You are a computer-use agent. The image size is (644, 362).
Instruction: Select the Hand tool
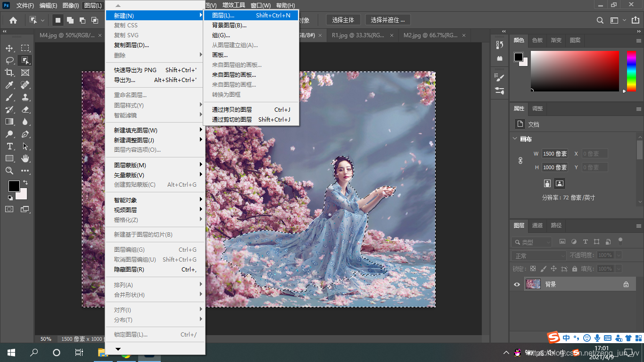(25, 158)
